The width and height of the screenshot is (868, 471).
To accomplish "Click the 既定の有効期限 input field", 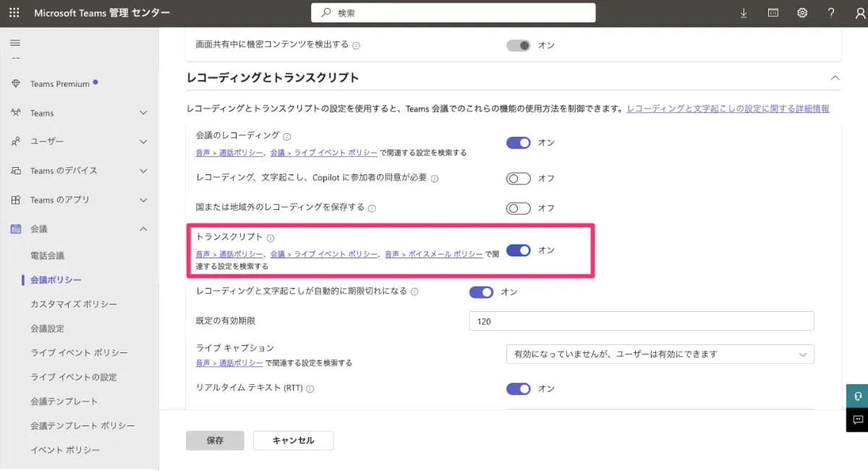I will pos(640,321).
